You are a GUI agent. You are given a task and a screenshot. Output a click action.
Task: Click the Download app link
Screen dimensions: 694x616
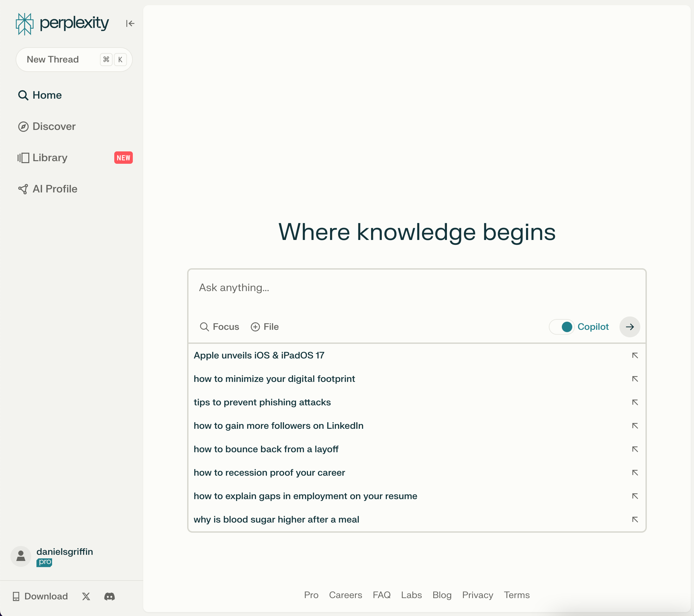[40, 596]
